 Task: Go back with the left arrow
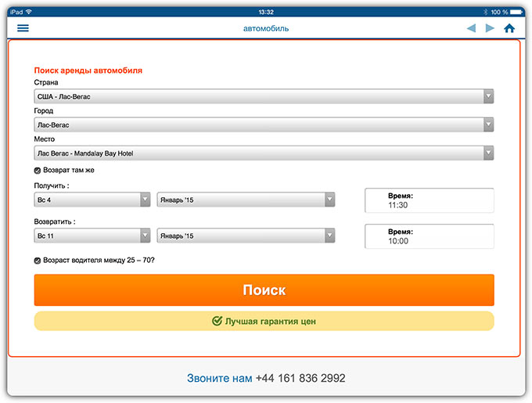tap(471, 28)
